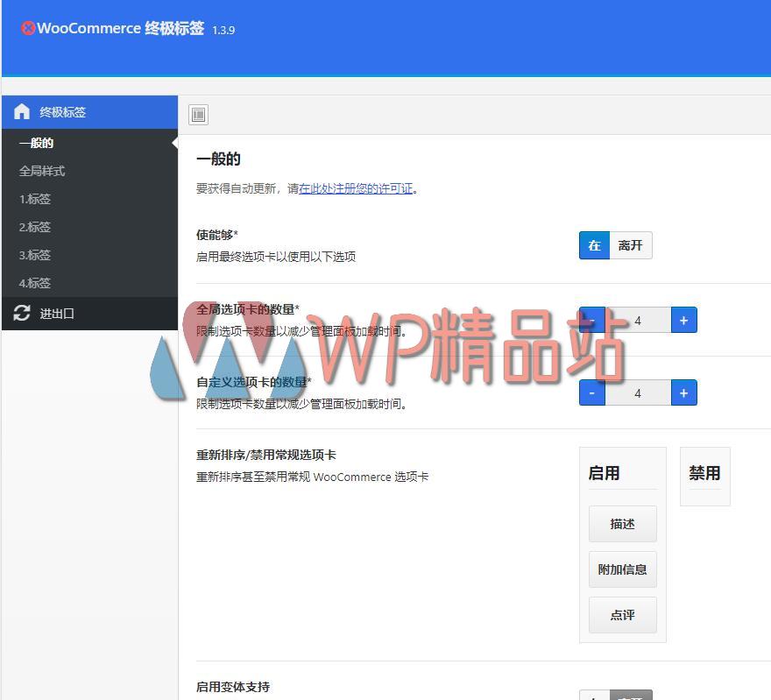This screenshot has height=700, width=771.
Task: Decrease 自定义选项卡的数量 with the minus button
Action: [591, 392]
